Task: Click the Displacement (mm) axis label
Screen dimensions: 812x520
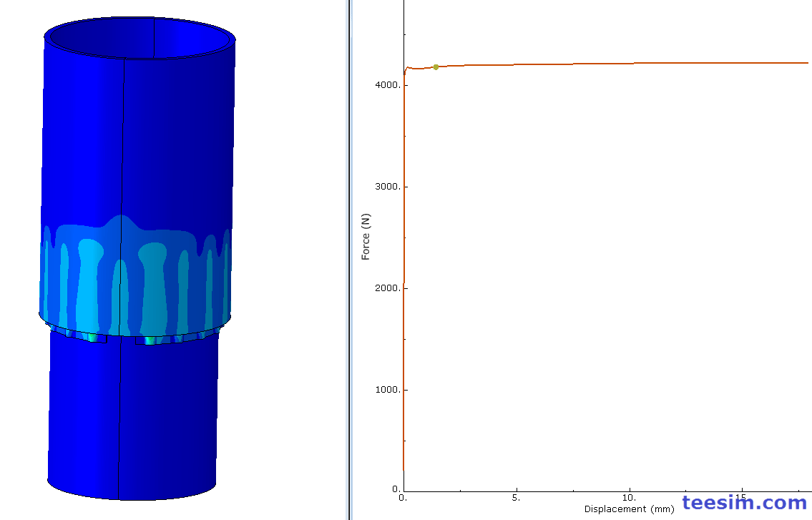Action: click(x=629, y=509)
